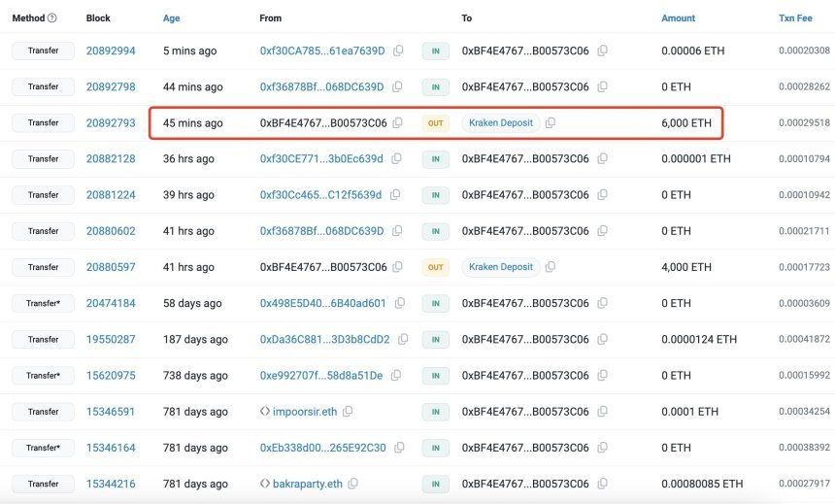
Task: Copy To address in block 20892798 row
Action: click(x=602, y=86)
